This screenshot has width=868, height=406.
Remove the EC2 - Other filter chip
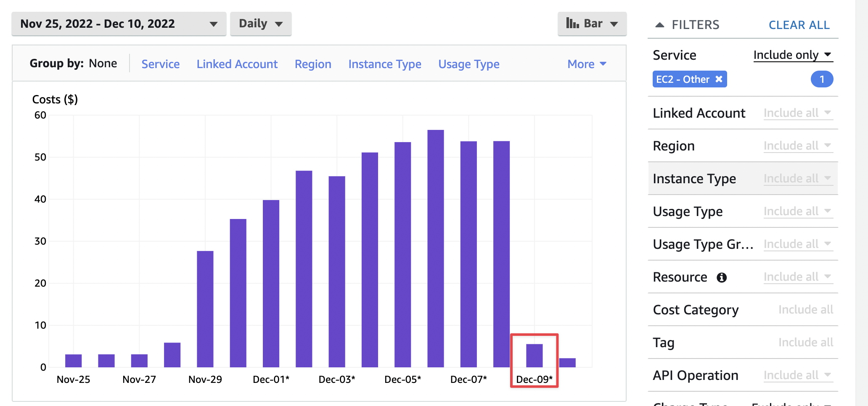point(719,79)
